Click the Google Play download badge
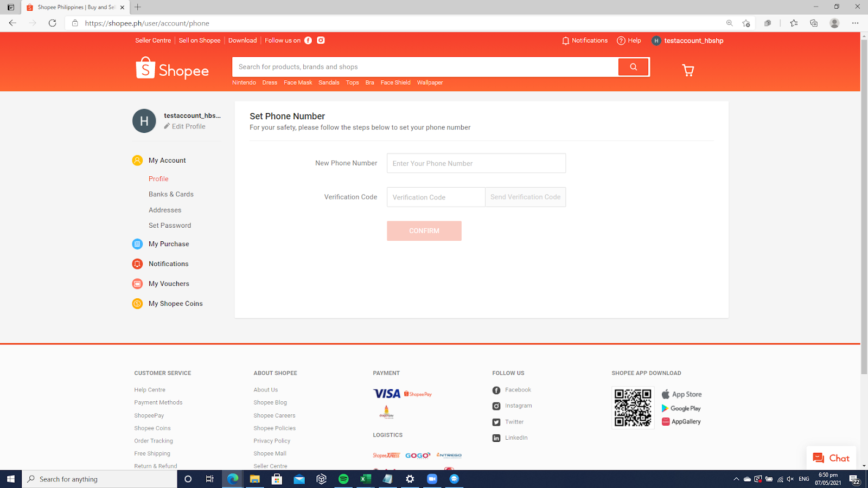This screenshot has height=488, width=868. click(681, 408)
